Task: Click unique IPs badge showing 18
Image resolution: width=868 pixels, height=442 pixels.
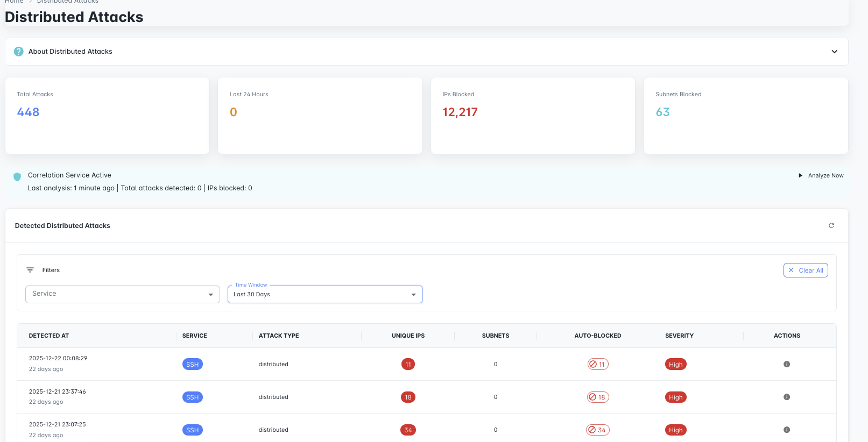Action: point(408,397)
